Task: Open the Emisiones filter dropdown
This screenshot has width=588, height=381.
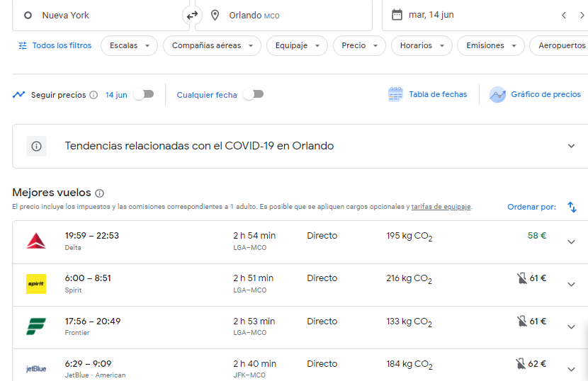Action: point(490,46)
